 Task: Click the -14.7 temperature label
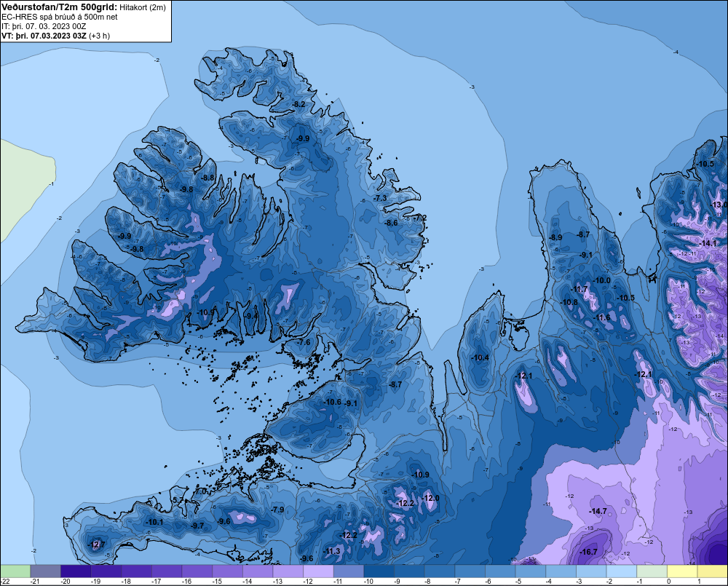pos(598,511)
